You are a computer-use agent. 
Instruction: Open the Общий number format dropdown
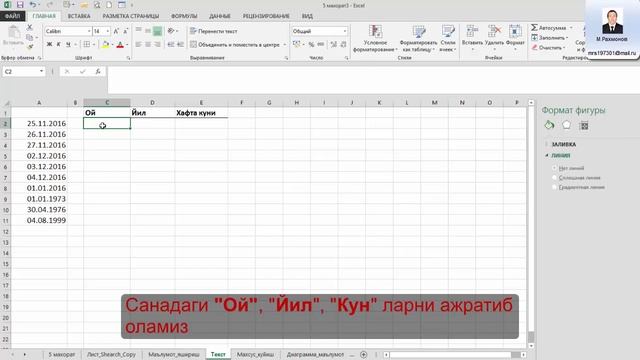pos(344,31)
